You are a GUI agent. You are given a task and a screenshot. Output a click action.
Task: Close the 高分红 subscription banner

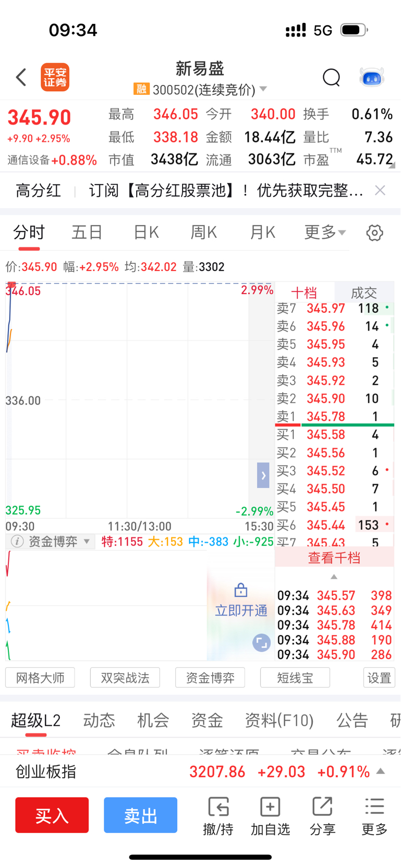click(380, 190)
